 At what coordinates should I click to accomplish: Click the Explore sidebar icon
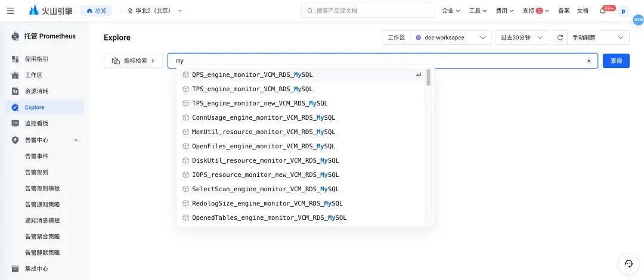tap(15, 107)
